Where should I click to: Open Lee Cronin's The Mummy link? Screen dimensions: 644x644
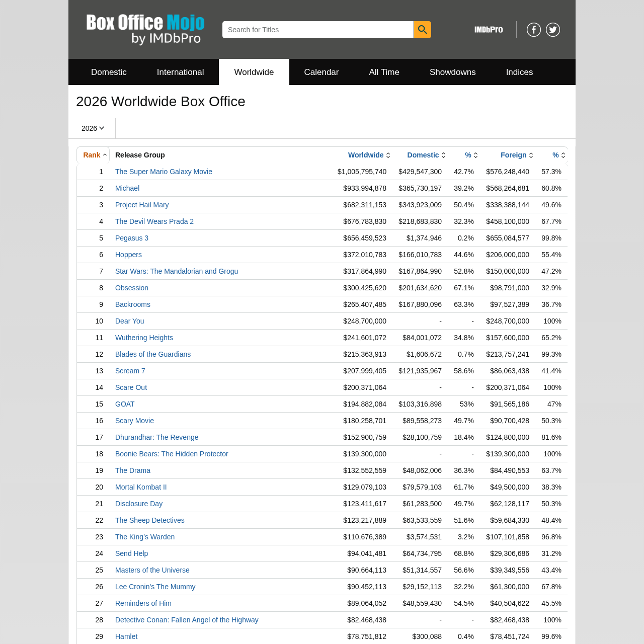tap(155, 587)
